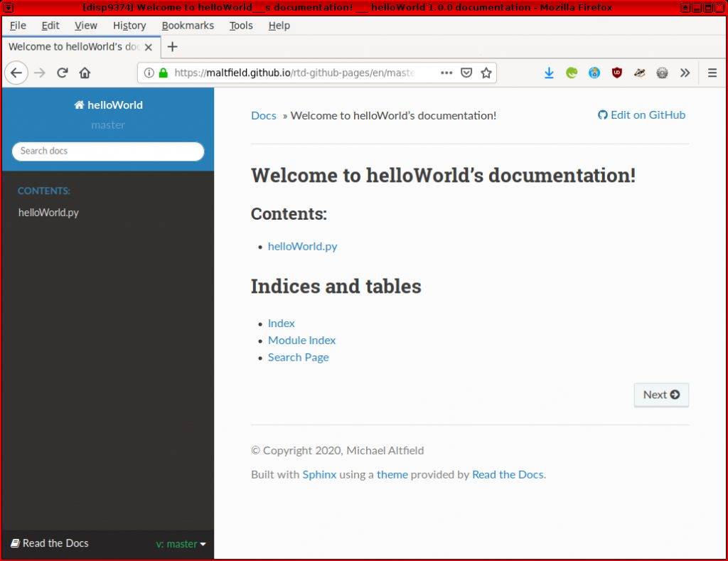The width and height of the screenshot is (728, 561).
Task: Open the Bookmarks menu
Action: pyautogui.click(x=188, y=26)
